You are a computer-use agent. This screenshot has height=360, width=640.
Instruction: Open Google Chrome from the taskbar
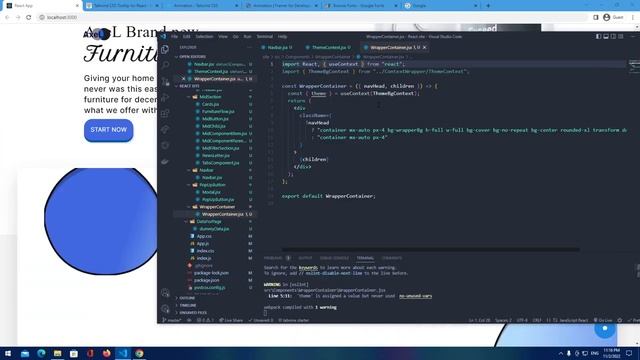click(139, 353)
